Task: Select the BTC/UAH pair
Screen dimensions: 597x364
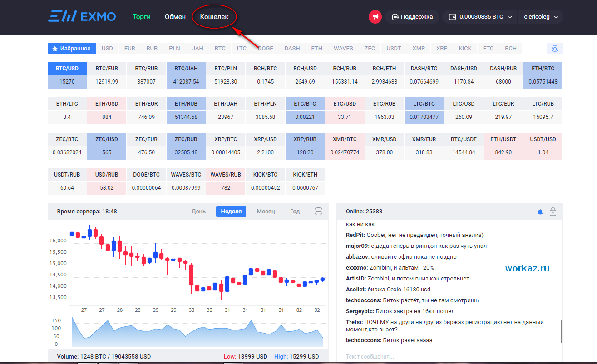Action: (x=186, y=75)
